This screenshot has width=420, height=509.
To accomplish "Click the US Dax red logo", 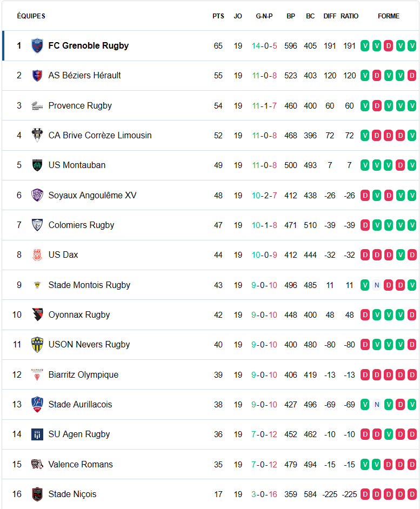I will 37,255.
